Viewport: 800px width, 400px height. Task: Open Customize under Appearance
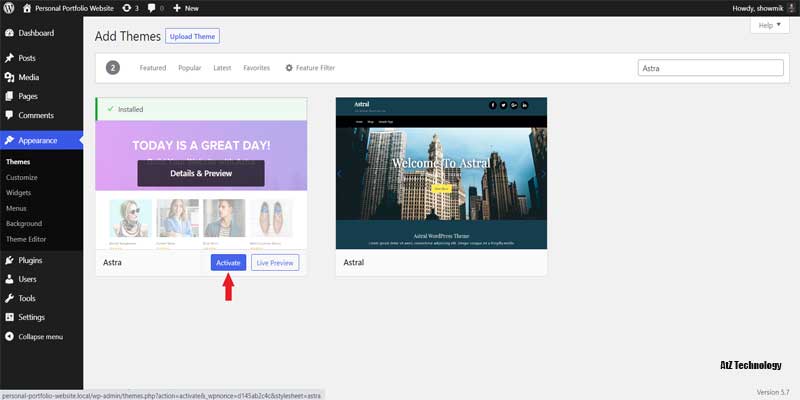[22, 178]
